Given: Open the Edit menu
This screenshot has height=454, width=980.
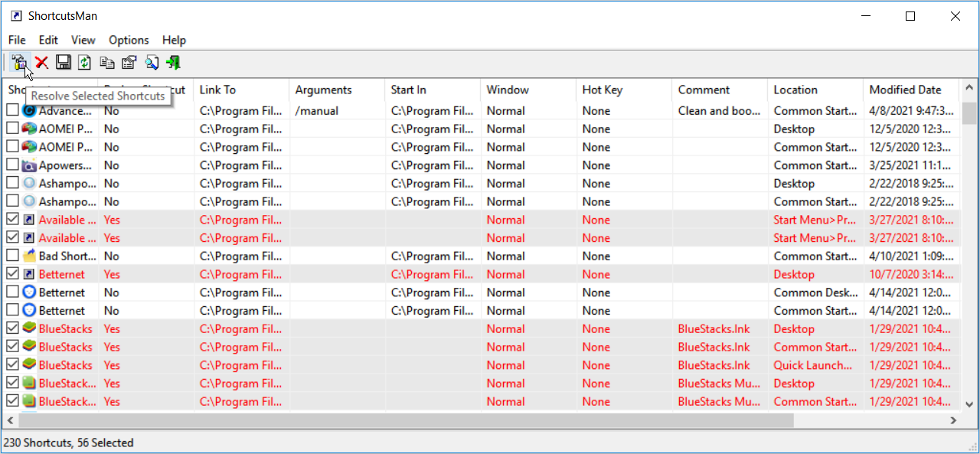Looking at the screenshot, I should coord(48,40).
